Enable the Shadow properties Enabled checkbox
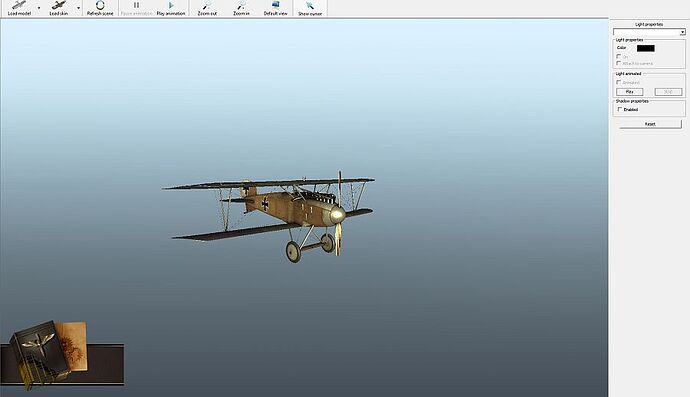 (x=620, y=109)
